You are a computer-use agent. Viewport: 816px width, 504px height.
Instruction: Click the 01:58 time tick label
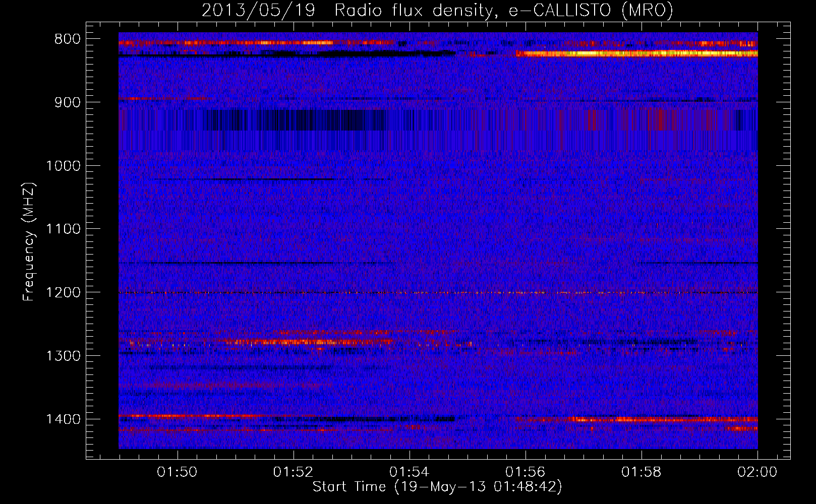pos(642,472)
